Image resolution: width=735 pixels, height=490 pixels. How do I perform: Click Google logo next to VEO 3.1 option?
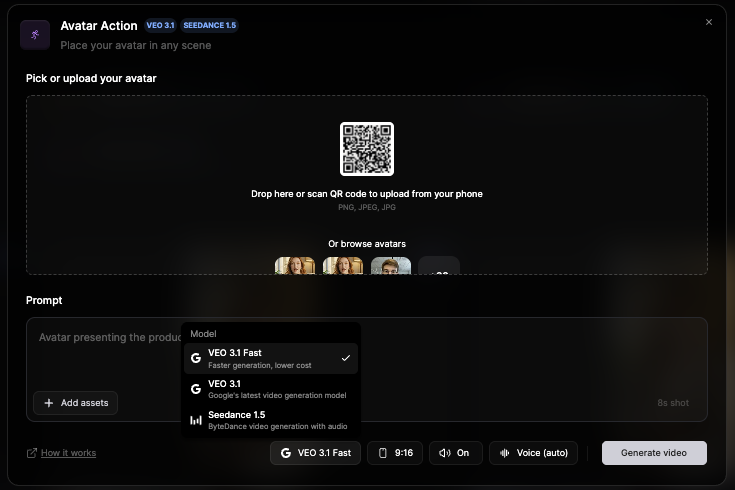pos(196,389)
